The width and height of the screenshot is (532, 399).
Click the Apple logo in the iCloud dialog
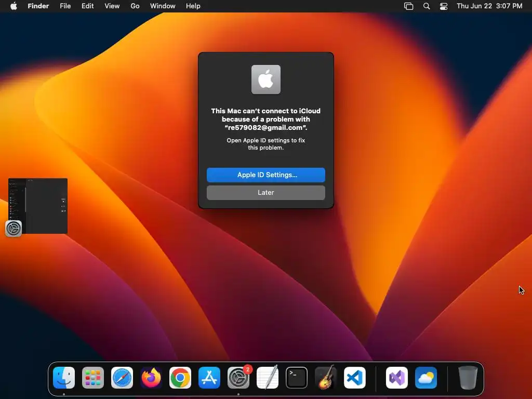click(266, 79)
